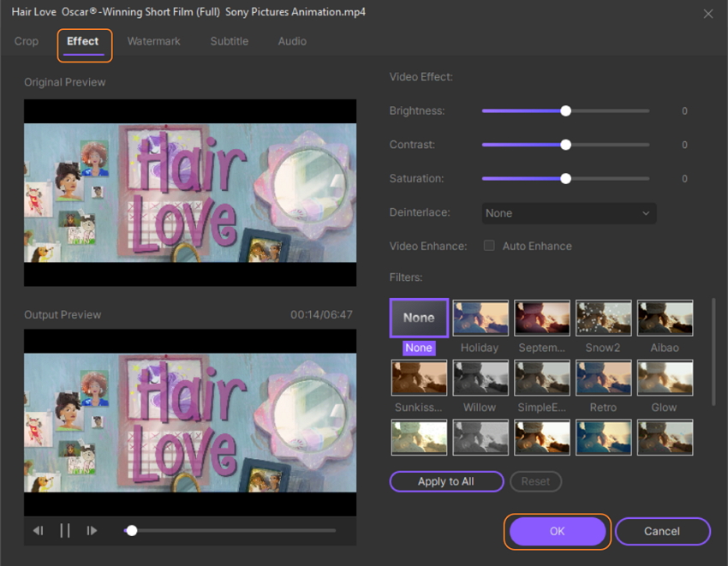Apply the Holiday filter
Screen dimensions: 728x566
(480, 318)
